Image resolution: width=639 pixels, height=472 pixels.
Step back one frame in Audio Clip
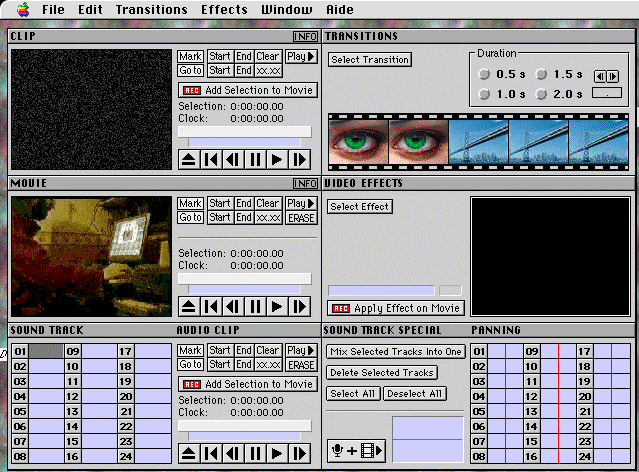point(233,454)
